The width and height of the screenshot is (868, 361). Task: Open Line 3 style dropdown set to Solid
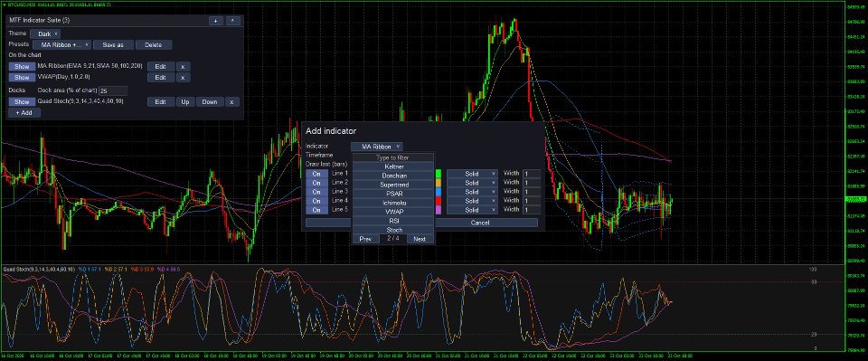[x=472, y=192]
